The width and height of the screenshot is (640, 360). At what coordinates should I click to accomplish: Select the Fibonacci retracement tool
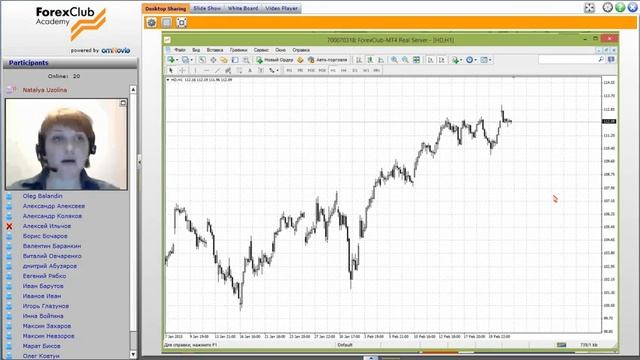pos(239,71)
